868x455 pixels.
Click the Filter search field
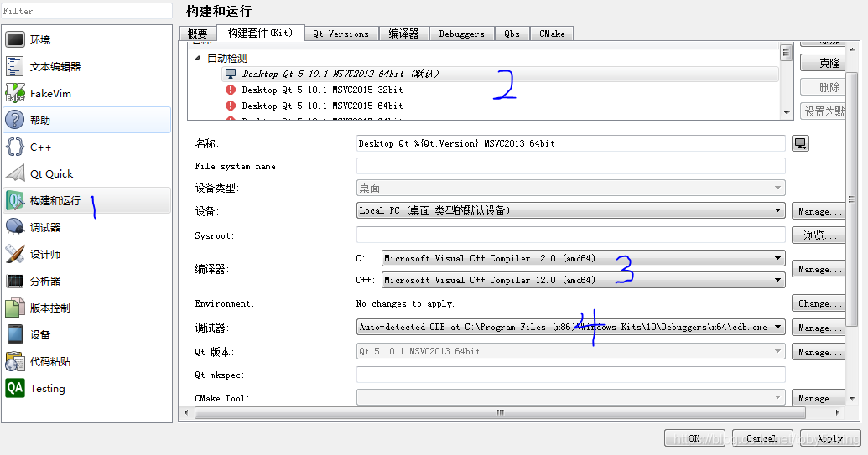(x=86, y=11)
